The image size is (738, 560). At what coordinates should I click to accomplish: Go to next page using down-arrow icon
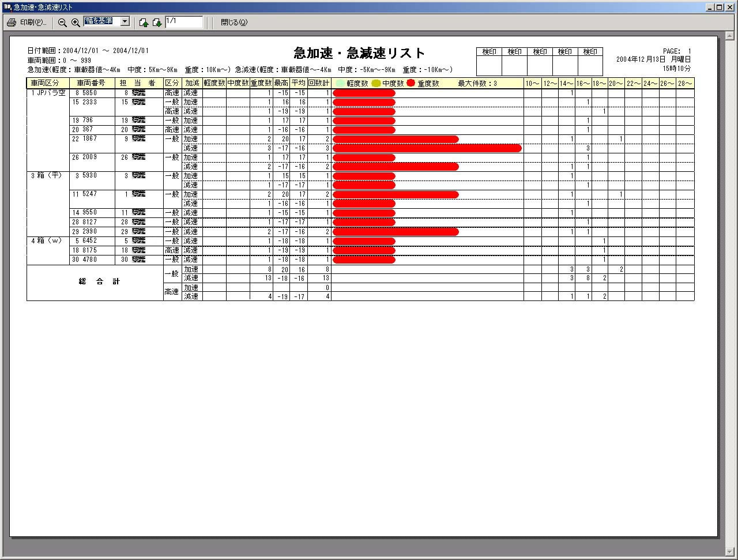click(x=157, y=22)
